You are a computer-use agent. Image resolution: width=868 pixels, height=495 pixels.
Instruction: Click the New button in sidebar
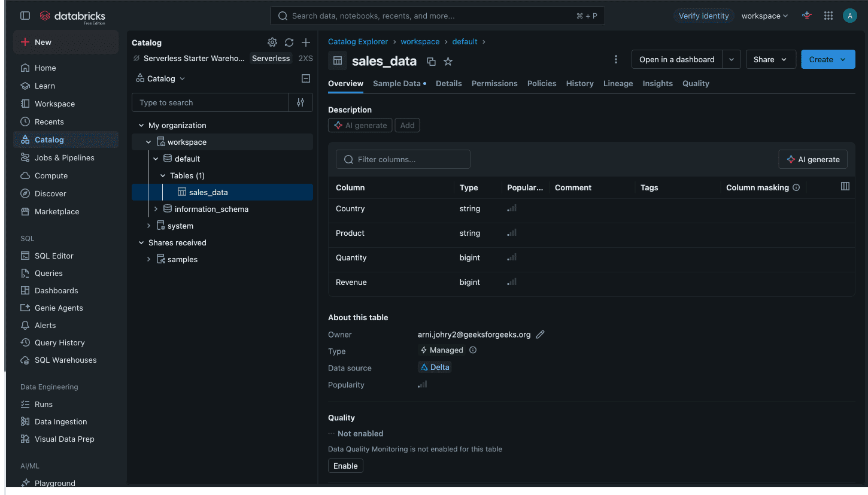[66, 42]
